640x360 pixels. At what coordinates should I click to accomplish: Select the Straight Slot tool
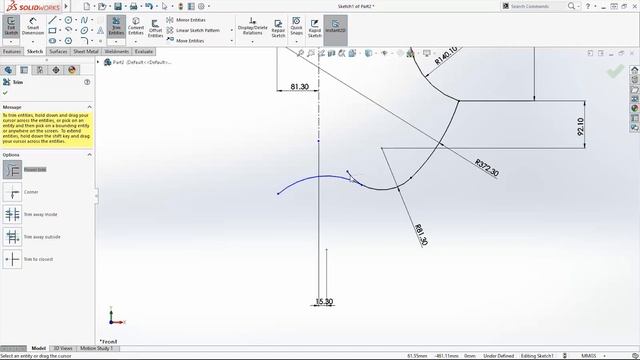pos(52,41)
